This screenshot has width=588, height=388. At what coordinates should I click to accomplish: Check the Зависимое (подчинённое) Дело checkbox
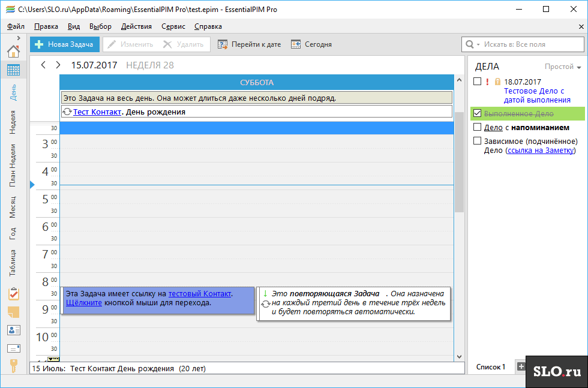coord(478,141)
